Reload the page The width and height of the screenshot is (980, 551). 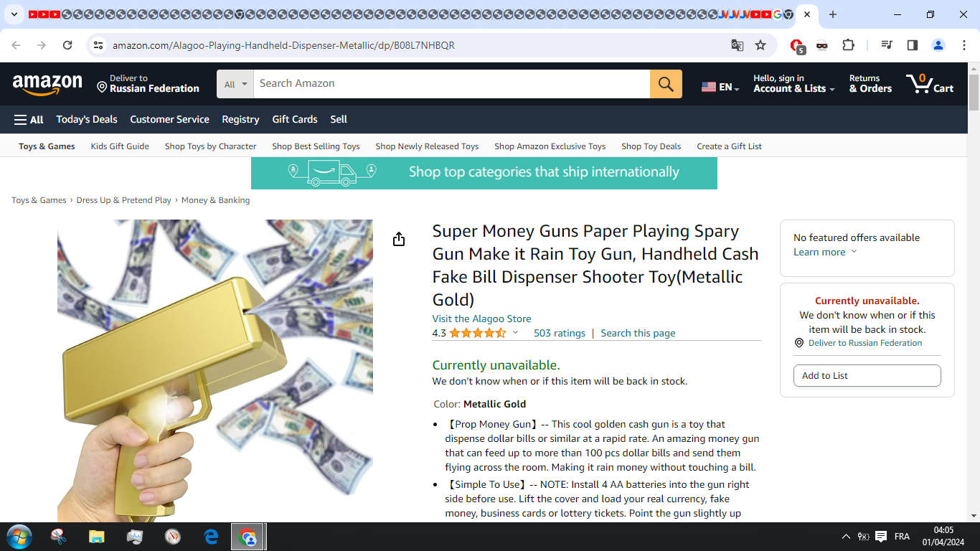pyautogui.click(x=67, y=45)
